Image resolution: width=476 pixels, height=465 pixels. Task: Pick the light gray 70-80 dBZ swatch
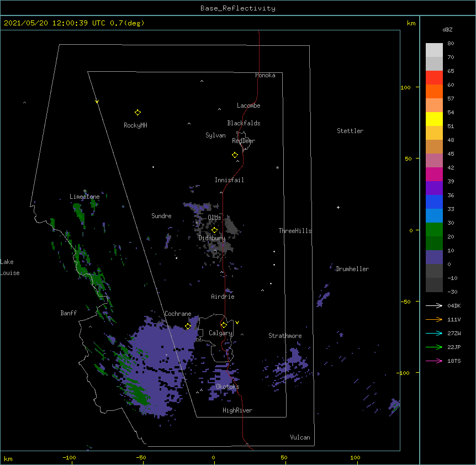(x=434, y=50)
